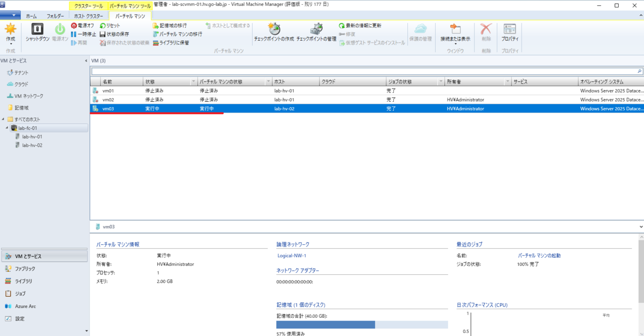Click the storage usage progress bar
The image size is (644, 336).
click(362, 324)
